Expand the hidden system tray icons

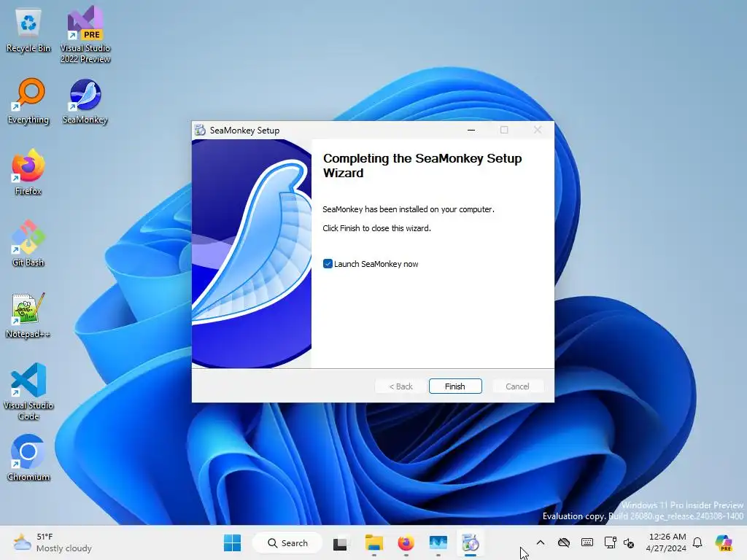541,542
